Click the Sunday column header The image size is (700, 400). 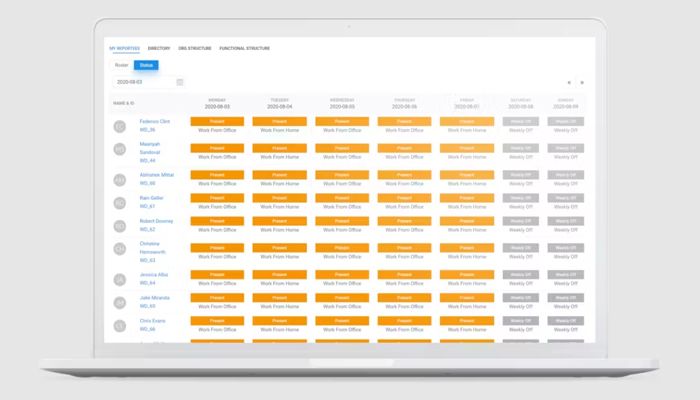point(566,104)
